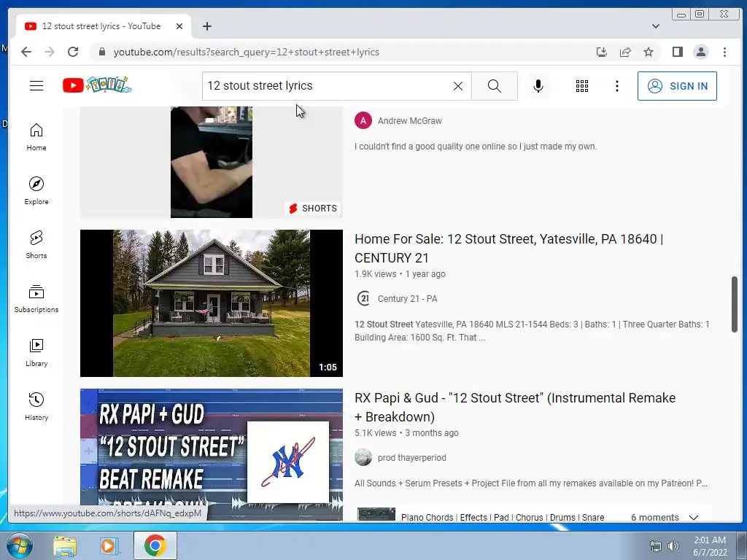Open the YouTube hamburger guide menu
The height and width of the screenshot is (560, 747).
(x=36, y=86)
